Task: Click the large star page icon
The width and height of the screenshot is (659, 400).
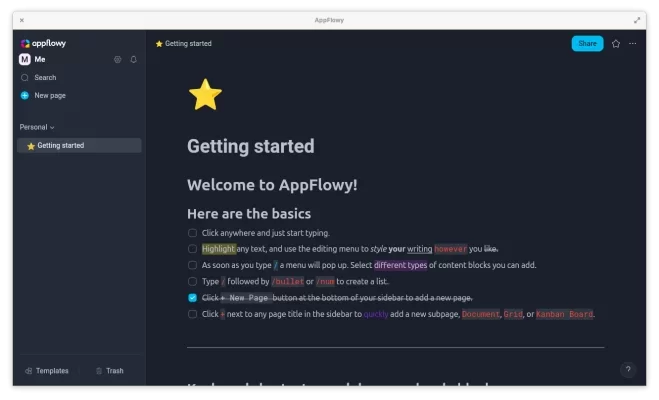Action: [205, 95]
